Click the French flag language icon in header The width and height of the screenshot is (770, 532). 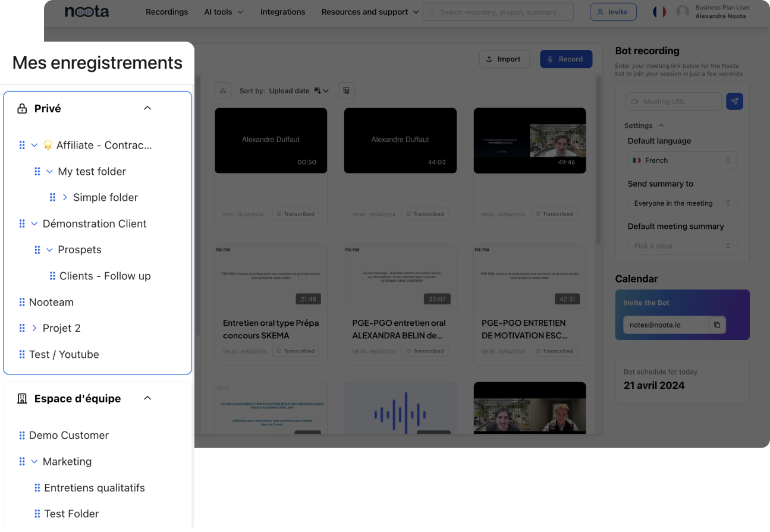659,12
